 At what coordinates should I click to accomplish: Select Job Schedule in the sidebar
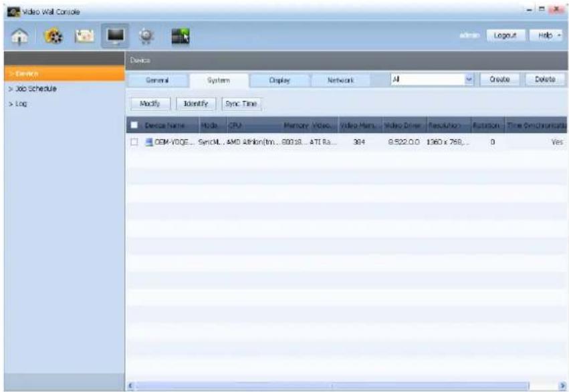click(x=33, y=89)
